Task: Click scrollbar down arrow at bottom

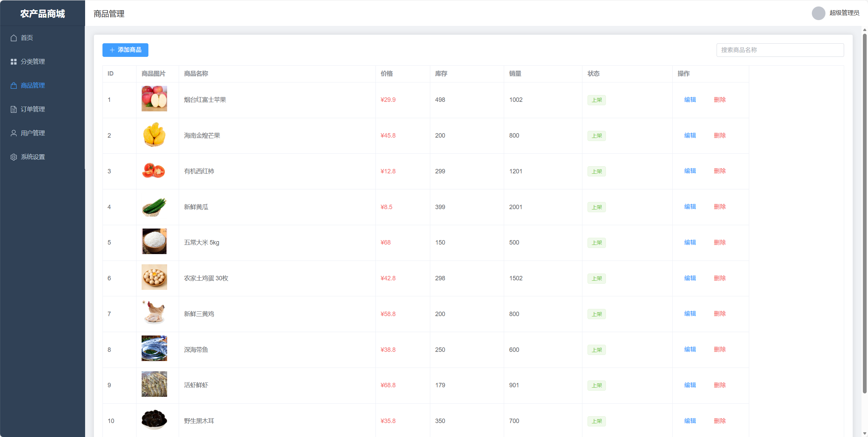Action: click(864, 433)
